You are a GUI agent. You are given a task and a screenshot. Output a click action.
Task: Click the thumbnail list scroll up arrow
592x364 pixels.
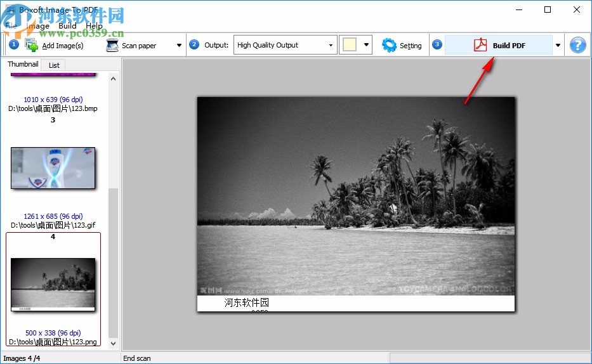coord(113,79)
